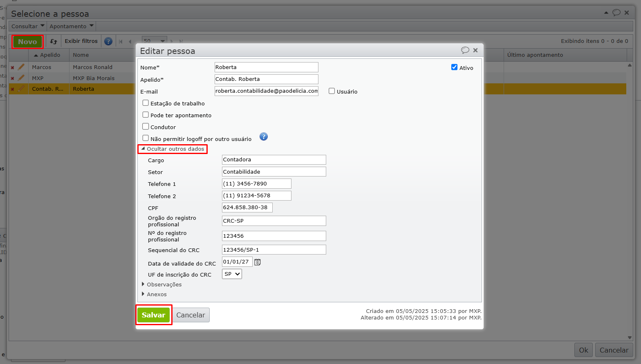Go to the previous page of results

point(130,41)
